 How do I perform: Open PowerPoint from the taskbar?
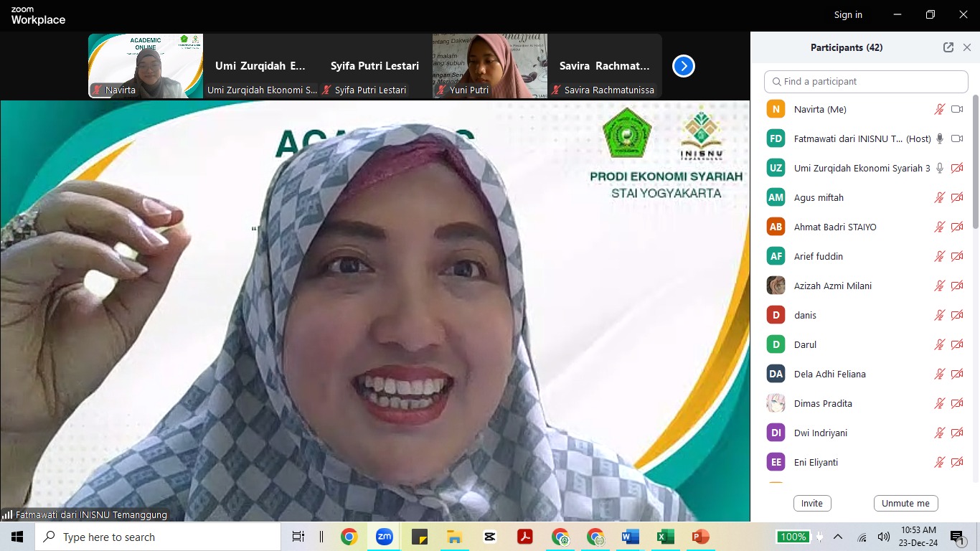pos(700,537)
